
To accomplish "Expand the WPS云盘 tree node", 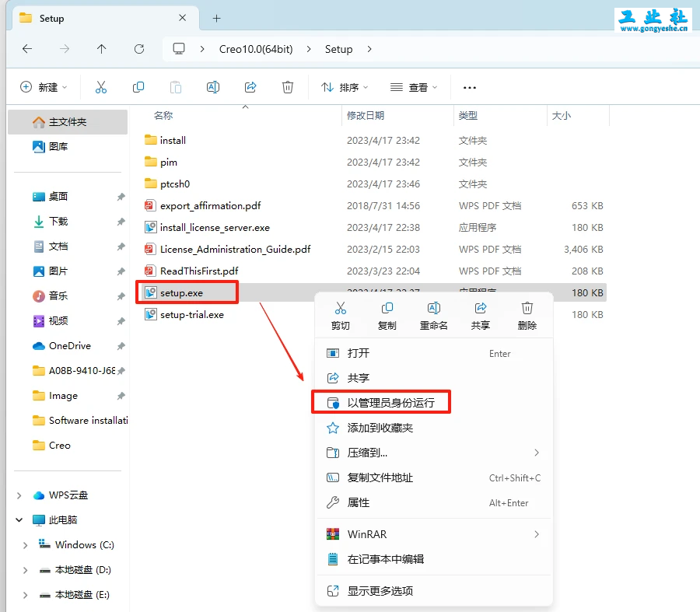I will (x=19, y=495).
